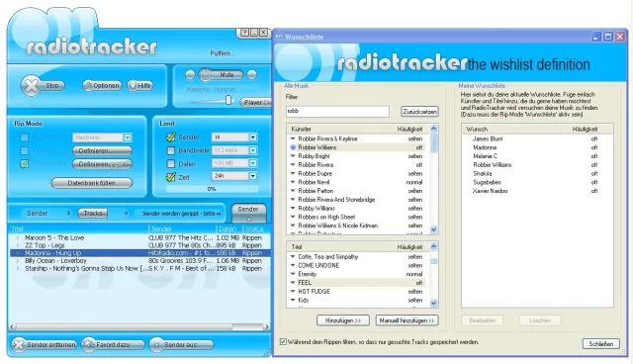Enable the Daten limit checkbox

171,164
